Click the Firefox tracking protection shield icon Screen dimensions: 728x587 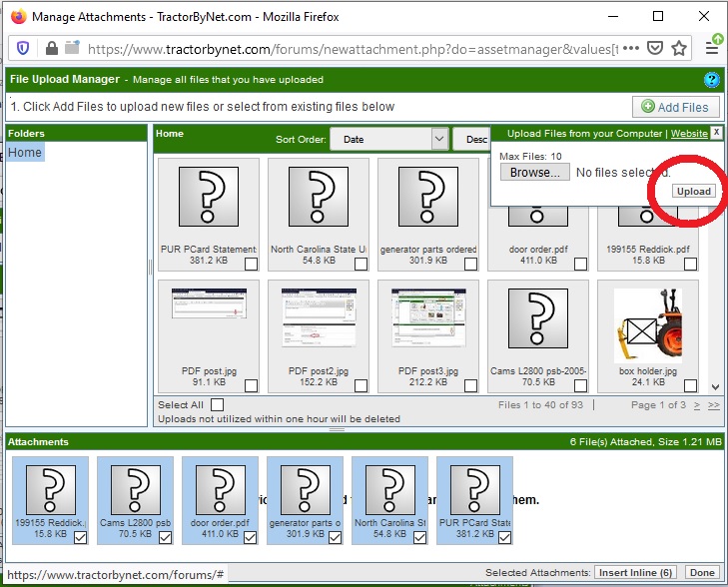point(25,48)
